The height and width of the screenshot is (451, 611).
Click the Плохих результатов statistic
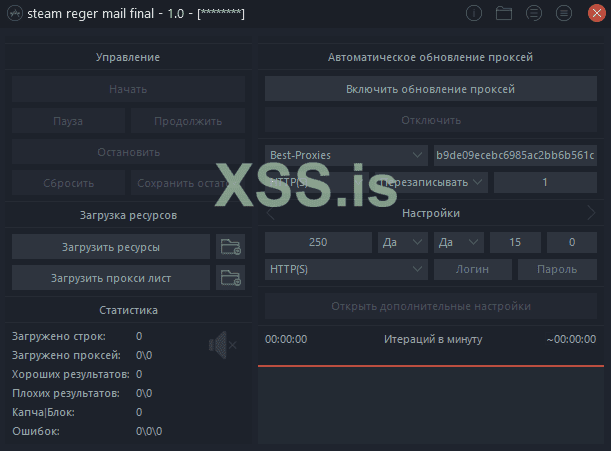click(82, 393)
